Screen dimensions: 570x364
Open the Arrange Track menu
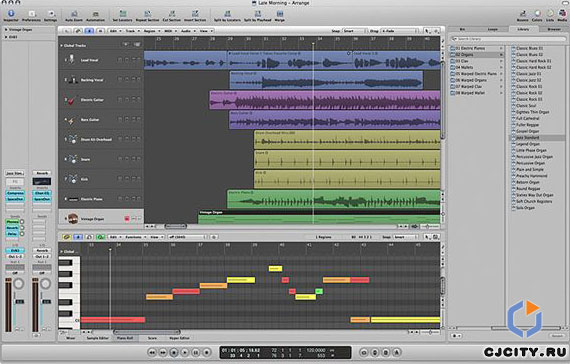pos(132,31)
